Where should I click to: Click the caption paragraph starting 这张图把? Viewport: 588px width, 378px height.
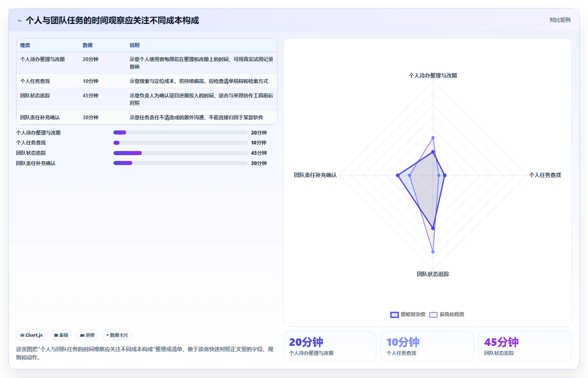(145, 353)
